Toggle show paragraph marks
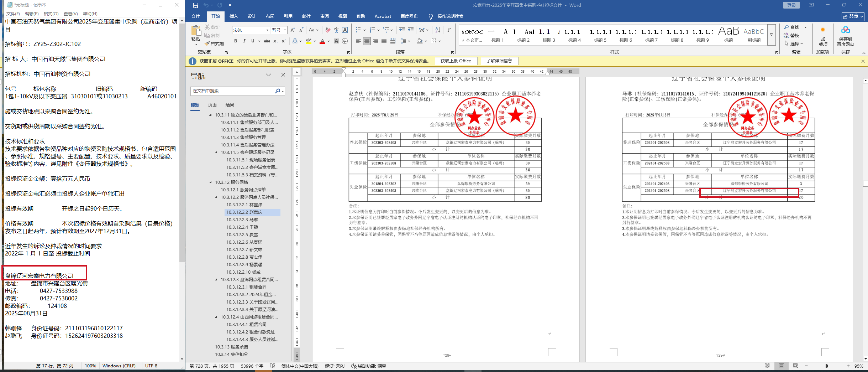868x372 pixels. [449, 30]
